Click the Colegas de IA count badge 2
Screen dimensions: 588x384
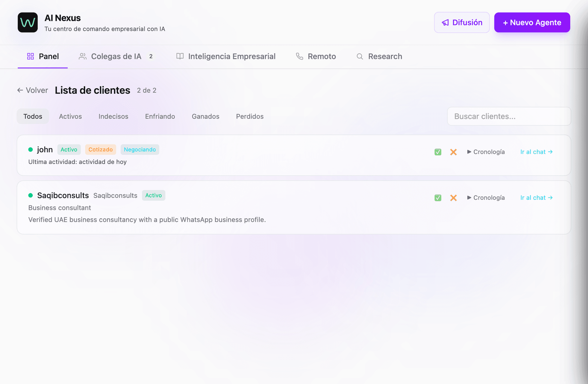click(151, 56)
